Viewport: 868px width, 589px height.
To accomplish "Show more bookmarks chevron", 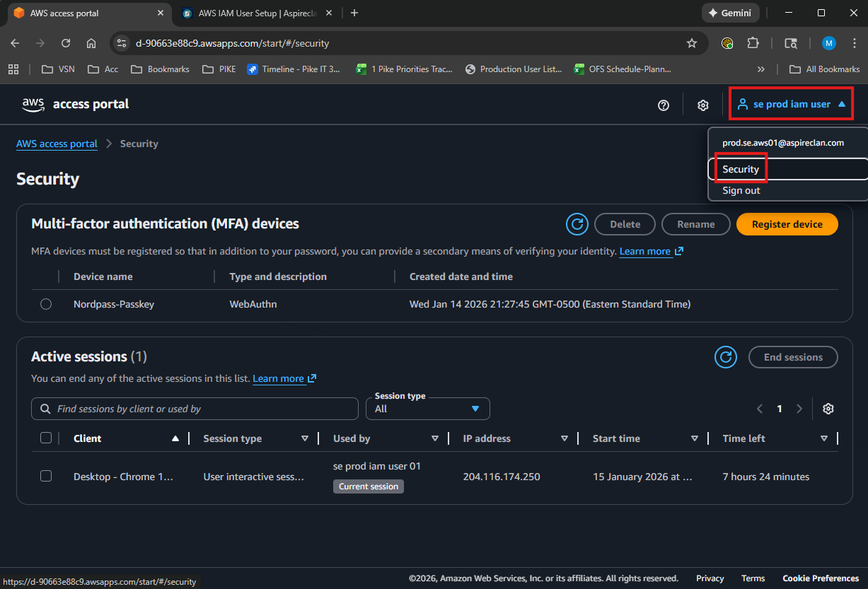I will coord(761,69).
